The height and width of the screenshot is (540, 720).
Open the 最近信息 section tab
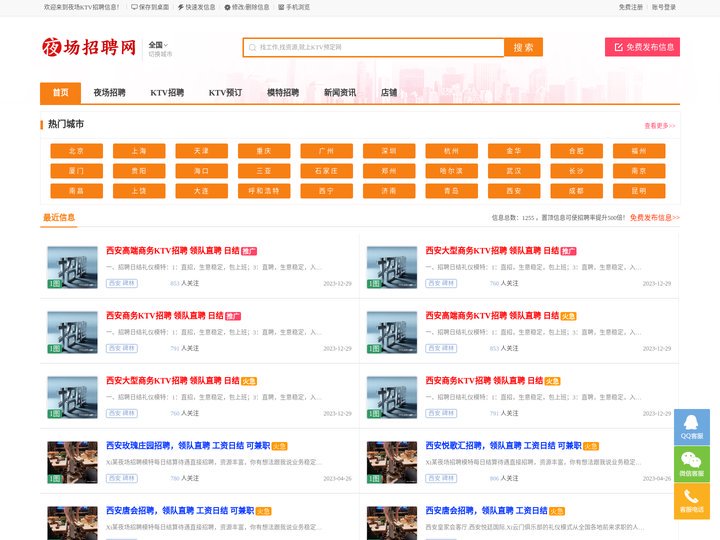click(x=59, y=218)
